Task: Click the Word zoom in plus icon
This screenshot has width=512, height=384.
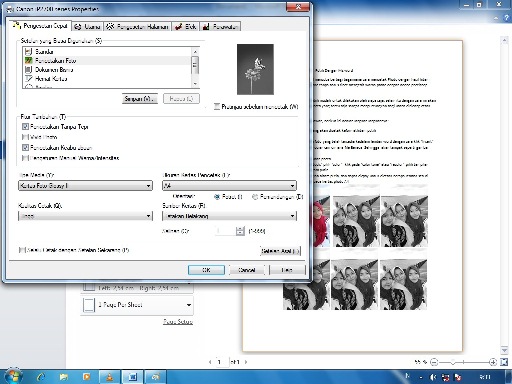Action: pos(493,362)
